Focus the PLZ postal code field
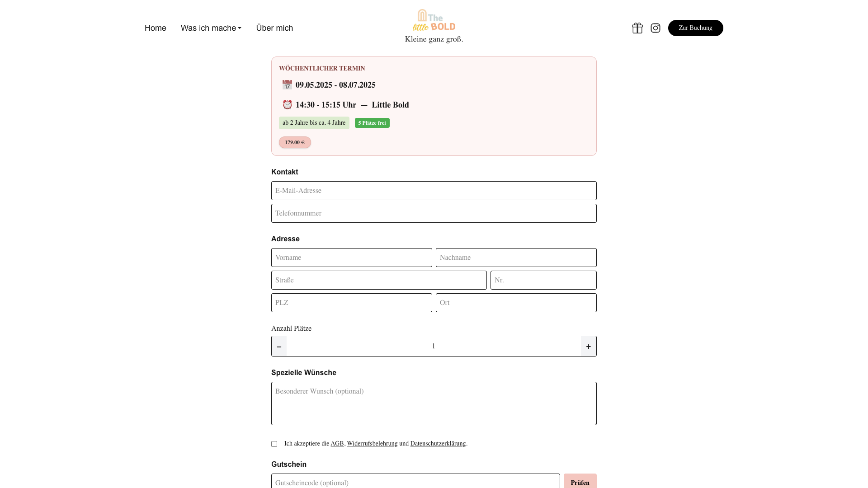This screenshot has width=868, height=488. pos(352,303)
